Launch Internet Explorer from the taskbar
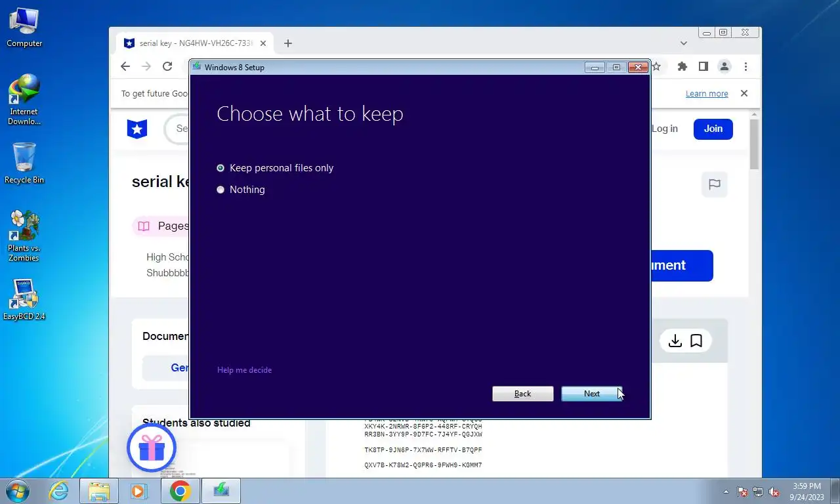This screenshot has height=504, width=840. [x=58, y=491]
